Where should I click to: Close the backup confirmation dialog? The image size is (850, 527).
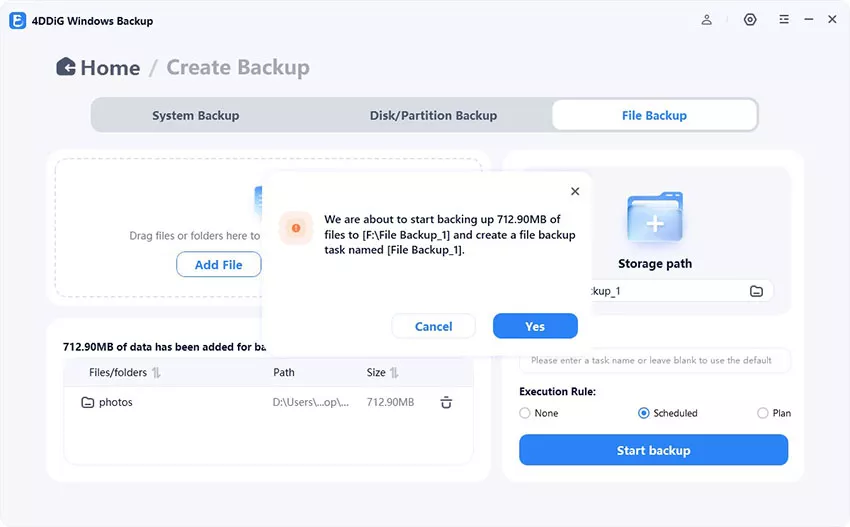click(575, 191)
